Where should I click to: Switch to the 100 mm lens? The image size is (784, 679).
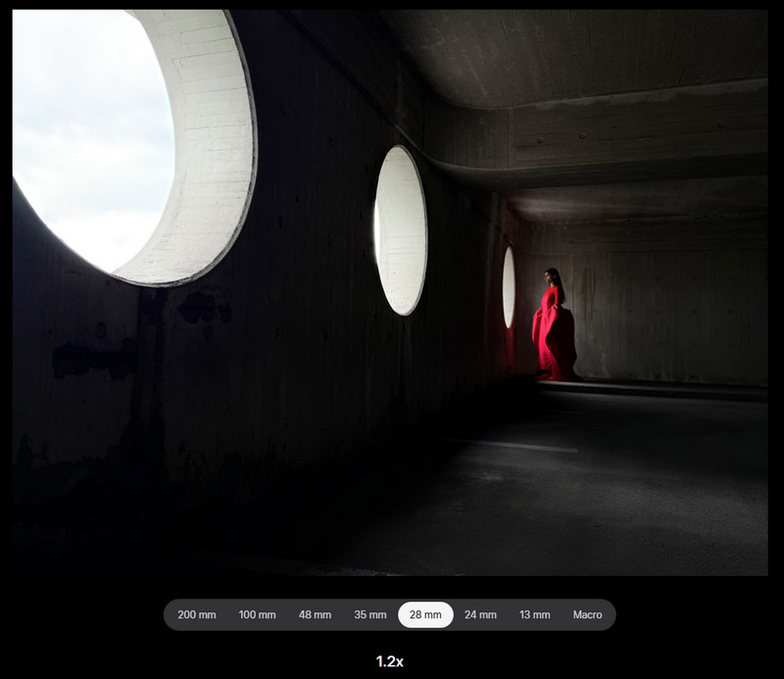[257, 615]
